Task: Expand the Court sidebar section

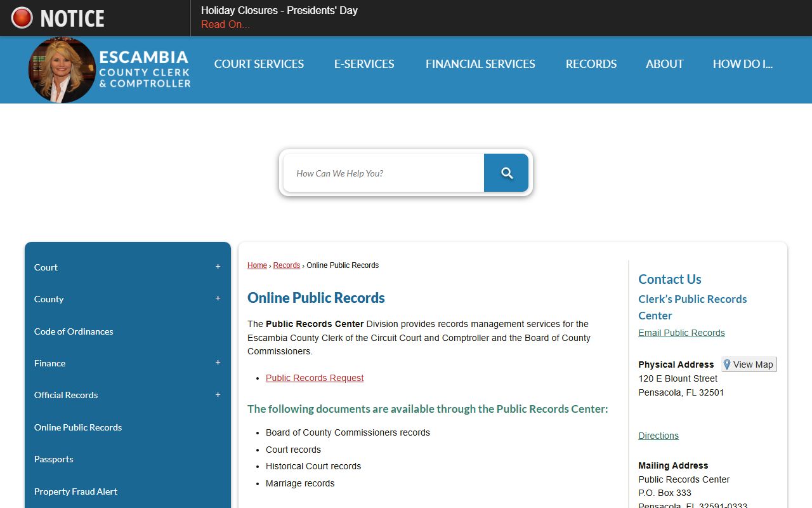Action: coord(218,267)
